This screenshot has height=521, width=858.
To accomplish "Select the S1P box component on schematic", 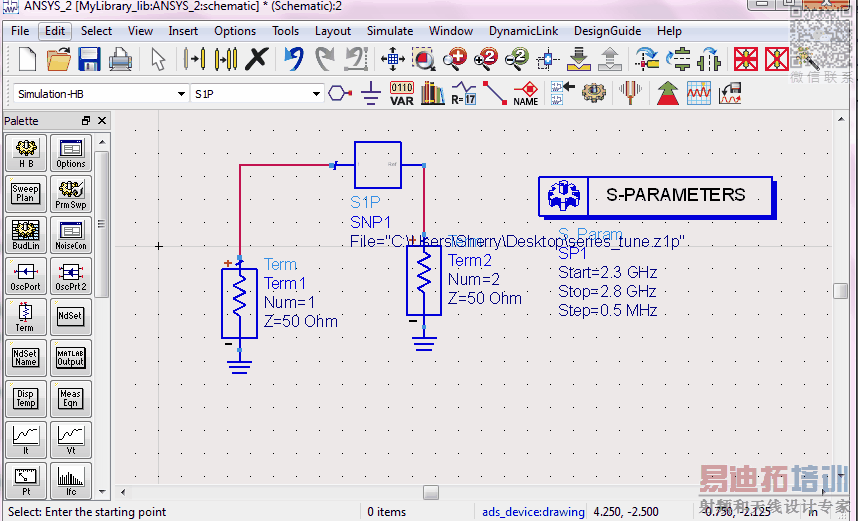I will point(378,165).
